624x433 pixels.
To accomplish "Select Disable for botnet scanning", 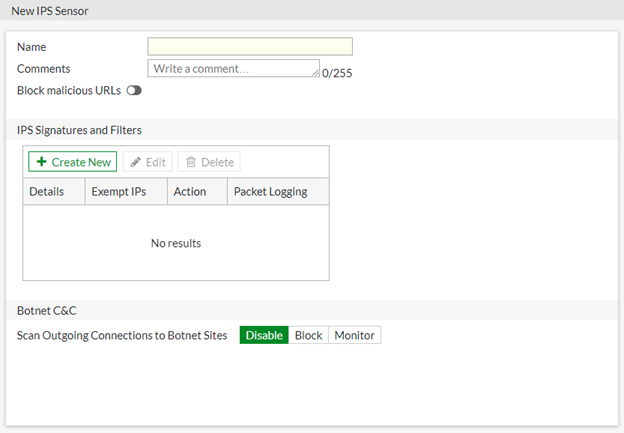I will pos(264,335).
